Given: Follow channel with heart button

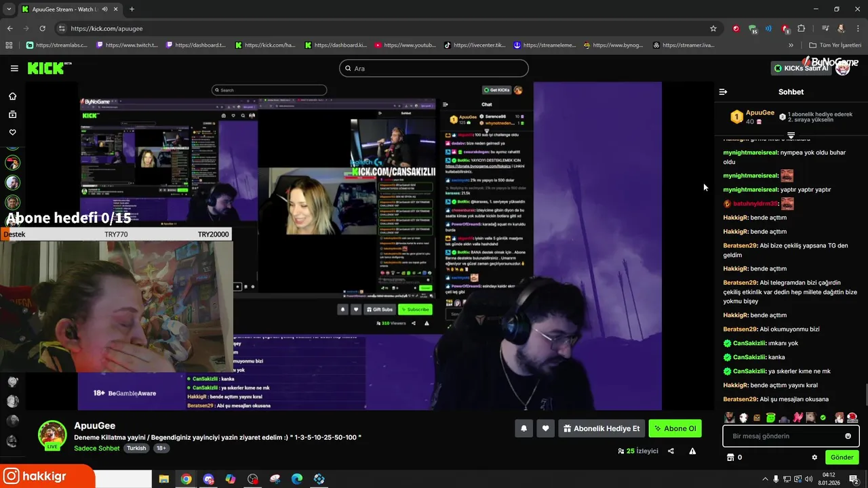Looking at the screenshot, I should (x=545, y=428).
